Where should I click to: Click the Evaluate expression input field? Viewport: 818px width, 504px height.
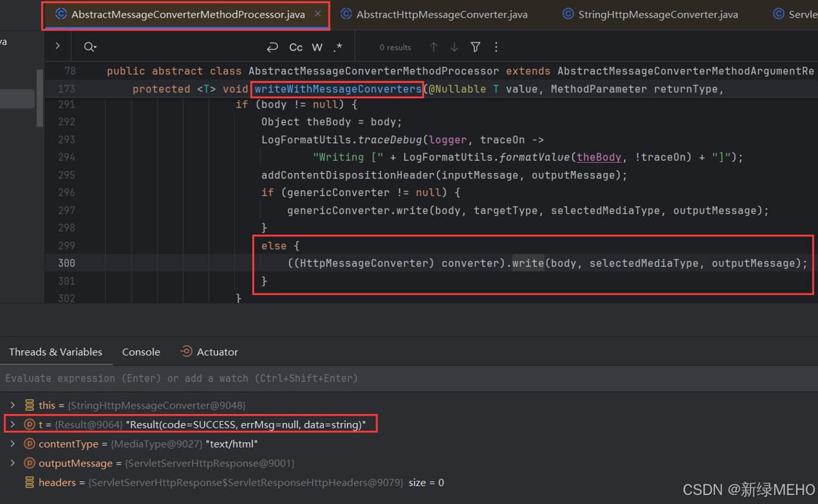coord(273,378)
